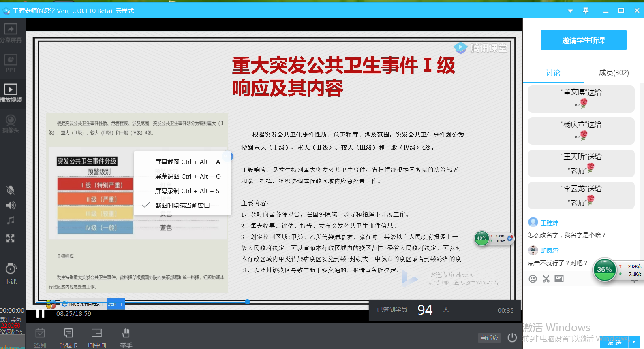Click the share screen (分享屏幕) icon

coord(11,29)
